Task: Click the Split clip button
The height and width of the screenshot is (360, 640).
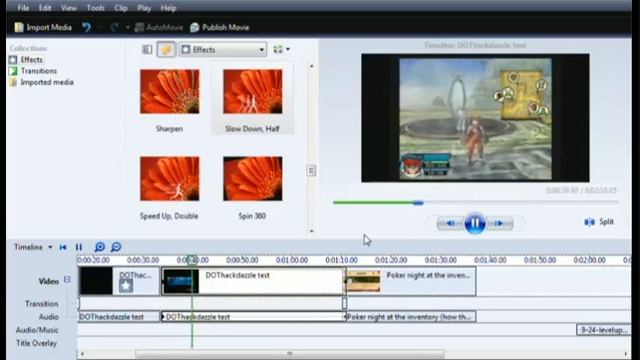Action: (x=599, y=222)
